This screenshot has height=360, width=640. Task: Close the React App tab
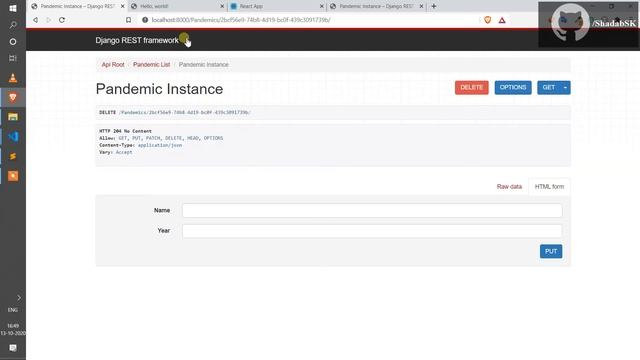click(322, 6)
